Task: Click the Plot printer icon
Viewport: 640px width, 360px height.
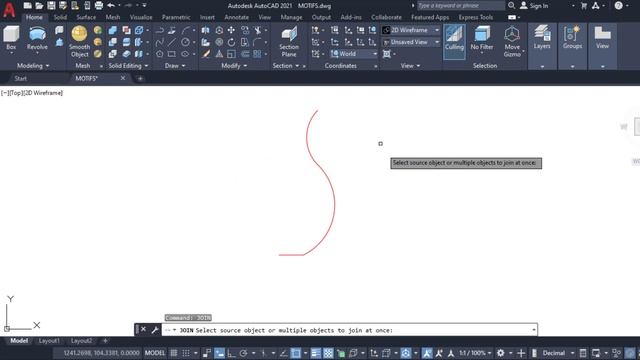Action: [99, 6]
